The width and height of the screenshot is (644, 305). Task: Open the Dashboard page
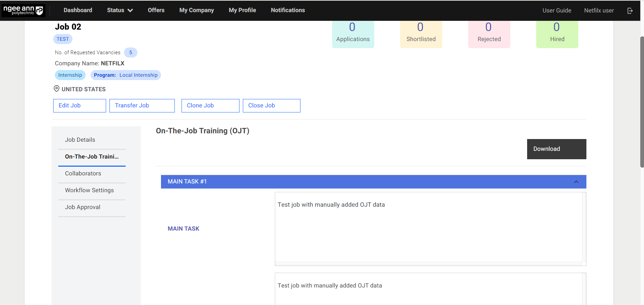coord(78,10)
